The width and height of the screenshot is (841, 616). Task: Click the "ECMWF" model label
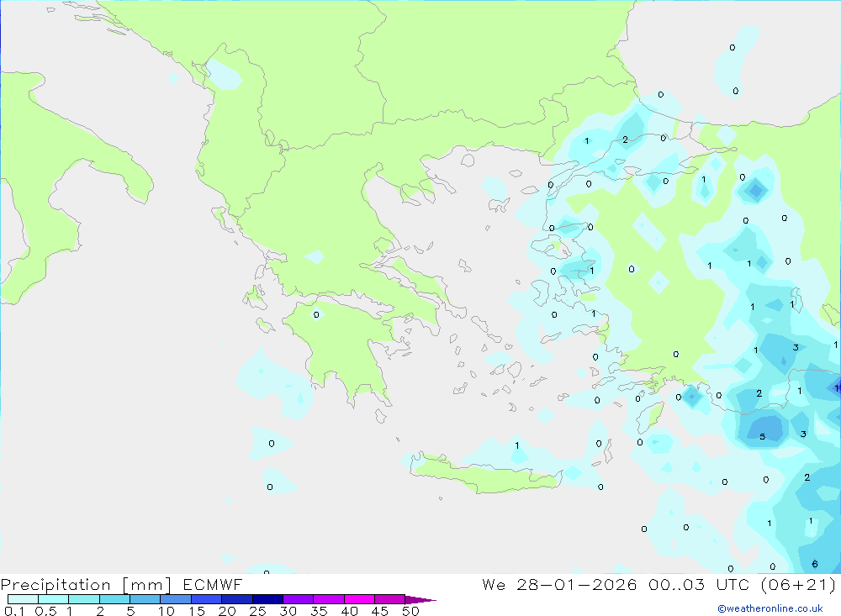tap(213, 584)
